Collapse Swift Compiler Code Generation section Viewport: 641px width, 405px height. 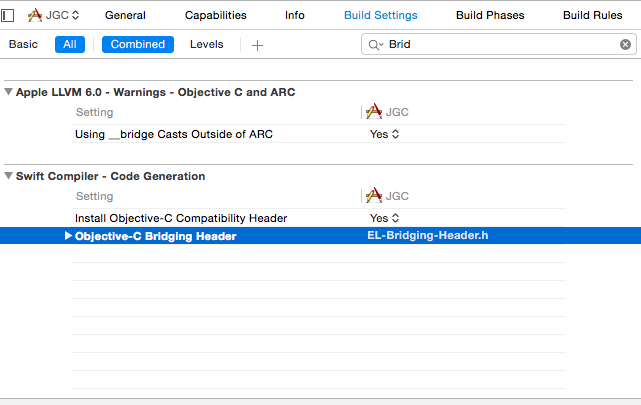8,176
